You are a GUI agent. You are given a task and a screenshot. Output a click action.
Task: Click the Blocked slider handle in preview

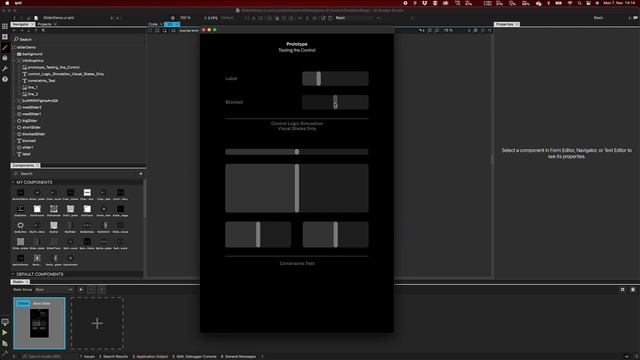(335, 102)
